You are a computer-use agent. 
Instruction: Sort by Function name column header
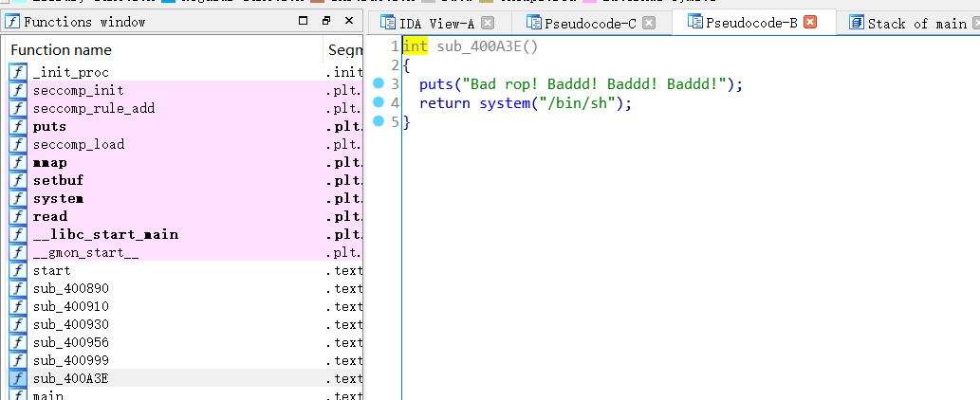click(x=166, y=50)
